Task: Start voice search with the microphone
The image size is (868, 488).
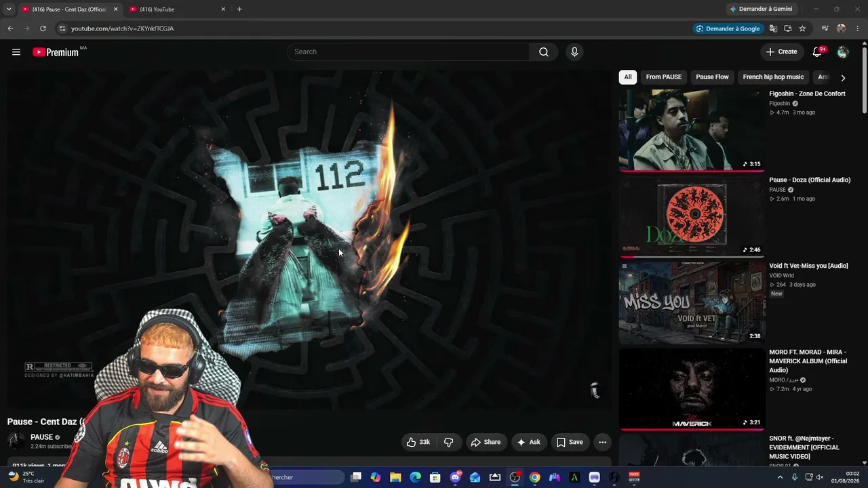Action: coord(574,52)
